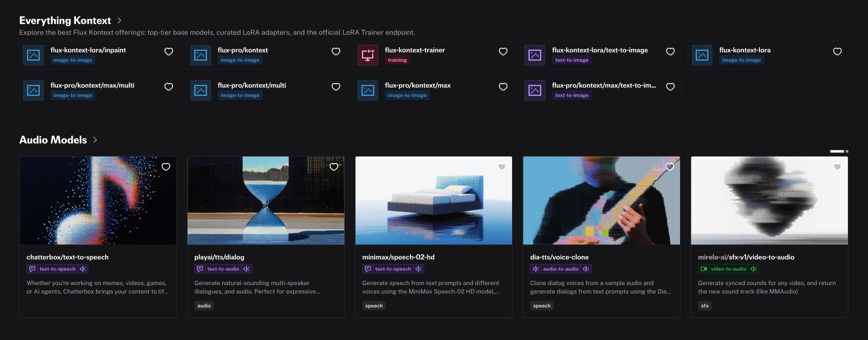The width and height of the screenshot is (868, 340).
Task: Favorite flux-kontext-lora/text-to-image heart
Action: point(670,52)
